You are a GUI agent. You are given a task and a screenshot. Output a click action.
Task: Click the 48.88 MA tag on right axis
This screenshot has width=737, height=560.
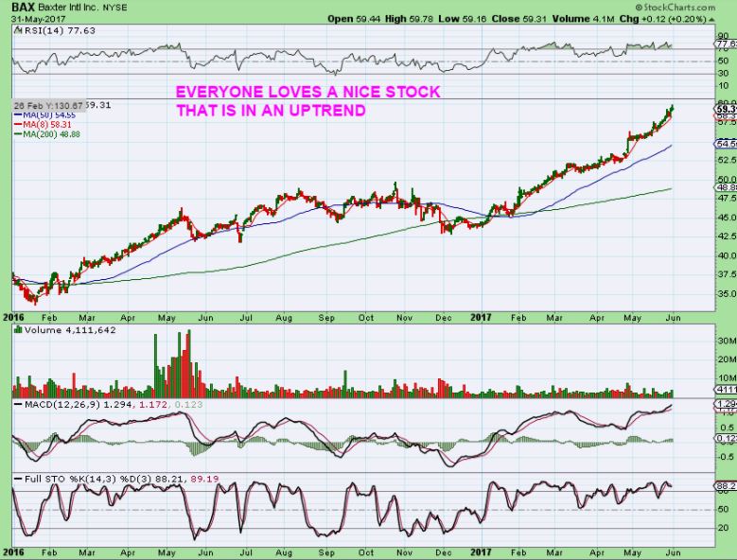pos(726,187)
